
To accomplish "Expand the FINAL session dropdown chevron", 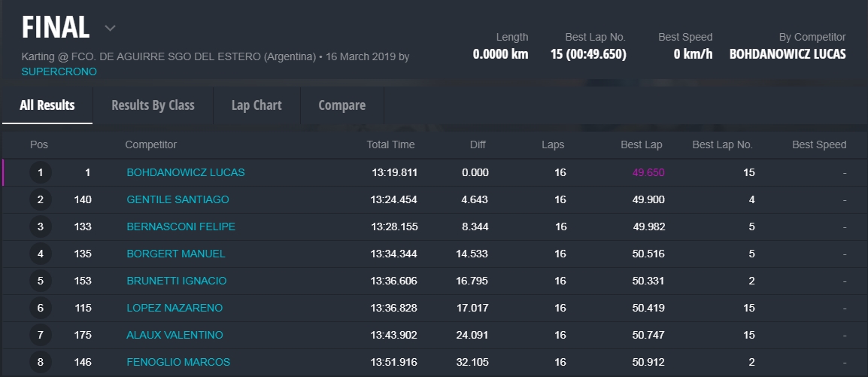I will 110,29.
